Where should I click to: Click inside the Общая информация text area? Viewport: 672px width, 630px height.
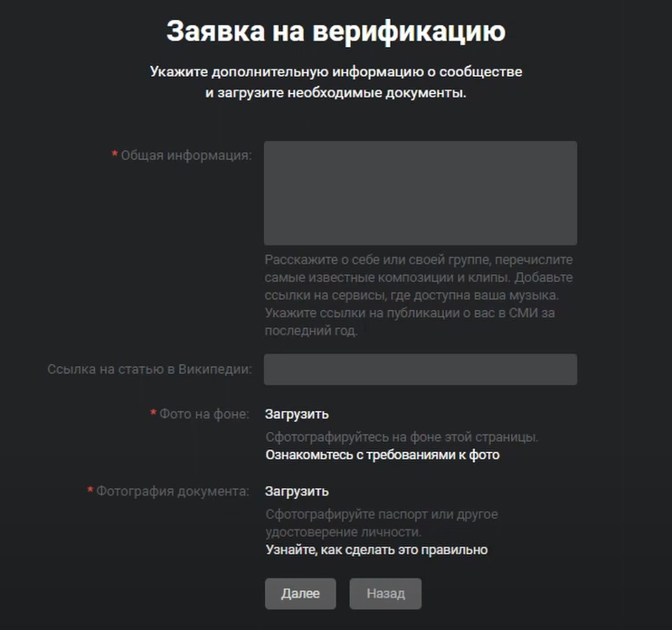pyautogui.click(x=421, y=193)
